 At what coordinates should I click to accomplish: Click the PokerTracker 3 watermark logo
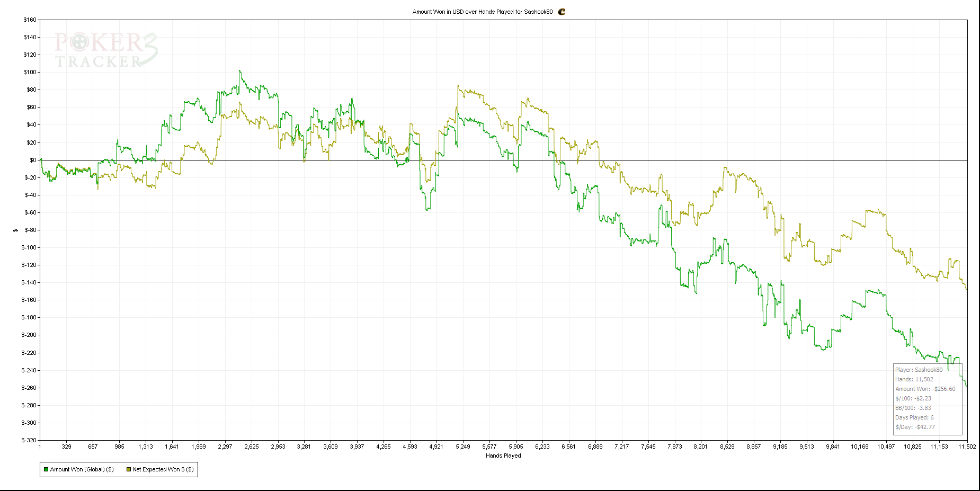[x=106, y=50]
